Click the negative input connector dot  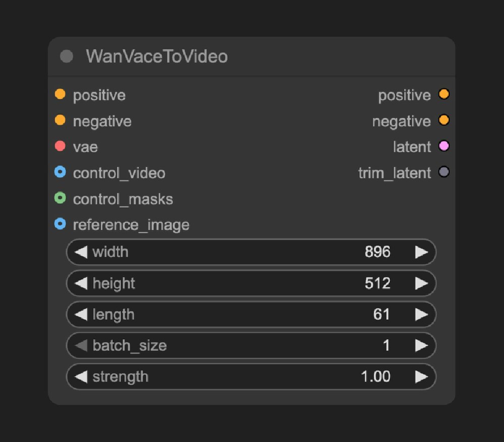60,120
